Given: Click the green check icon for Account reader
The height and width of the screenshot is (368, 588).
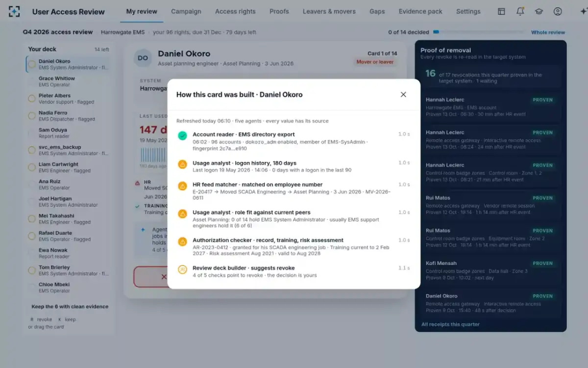Looking at the screenshot, I should tap(182, 135).
